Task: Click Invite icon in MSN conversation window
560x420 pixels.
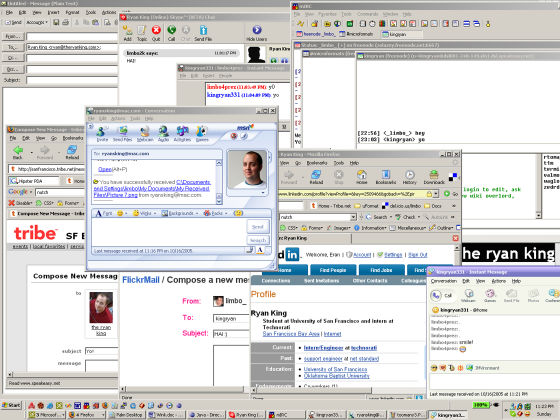Action: 102,134
